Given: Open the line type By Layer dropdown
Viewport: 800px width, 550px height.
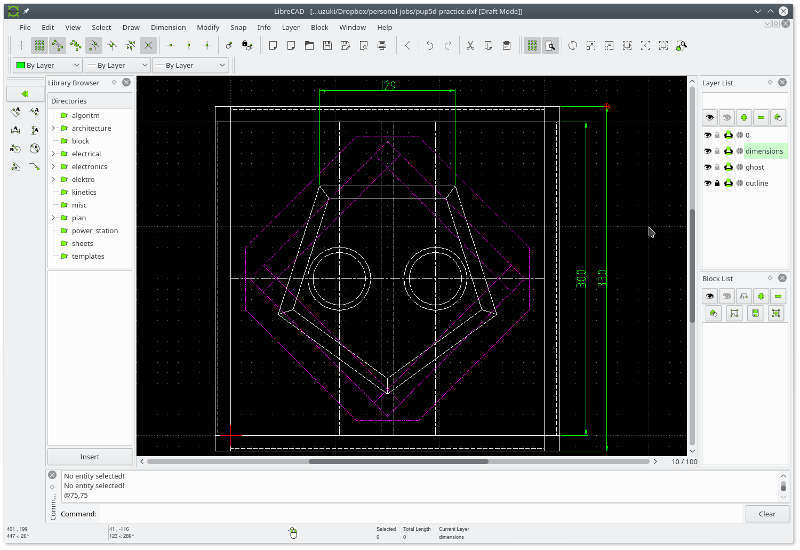Looking at the screenshot, I should tap(190, 65).
